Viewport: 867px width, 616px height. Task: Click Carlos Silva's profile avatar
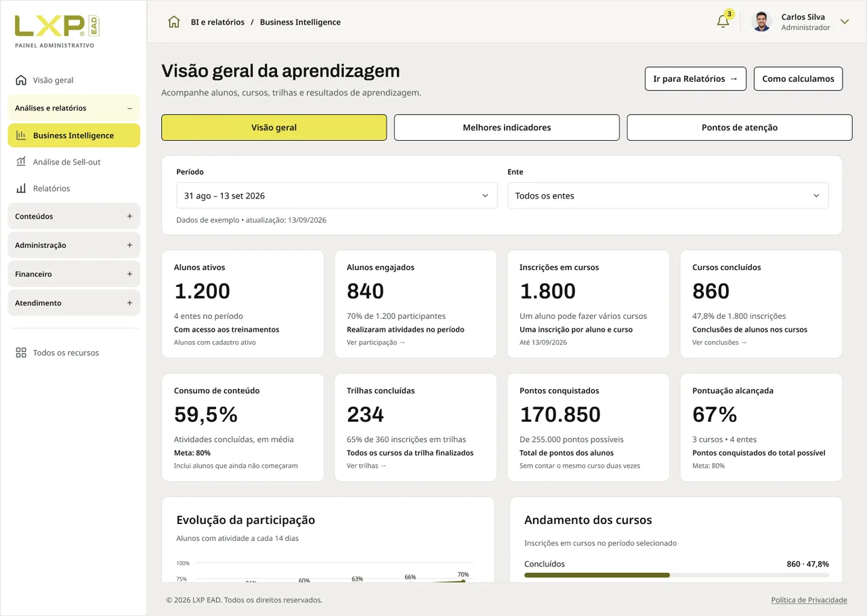(762, 22)
